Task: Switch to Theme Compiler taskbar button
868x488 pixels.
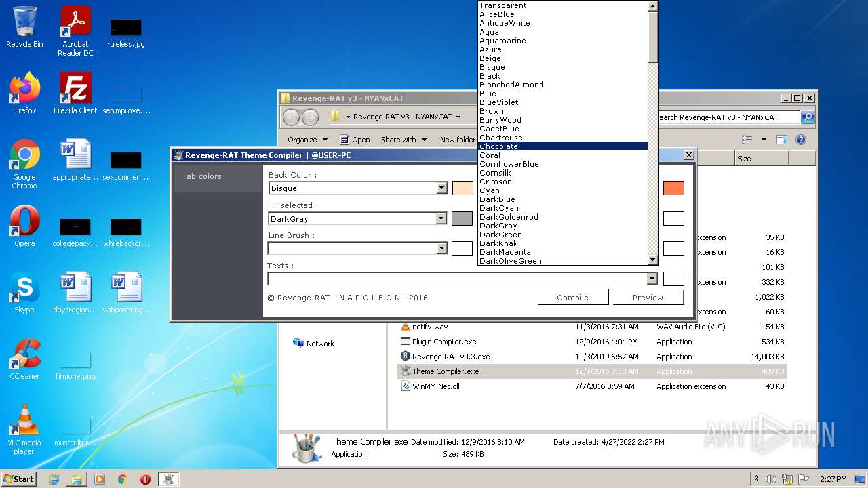Action: pos(168,479)
